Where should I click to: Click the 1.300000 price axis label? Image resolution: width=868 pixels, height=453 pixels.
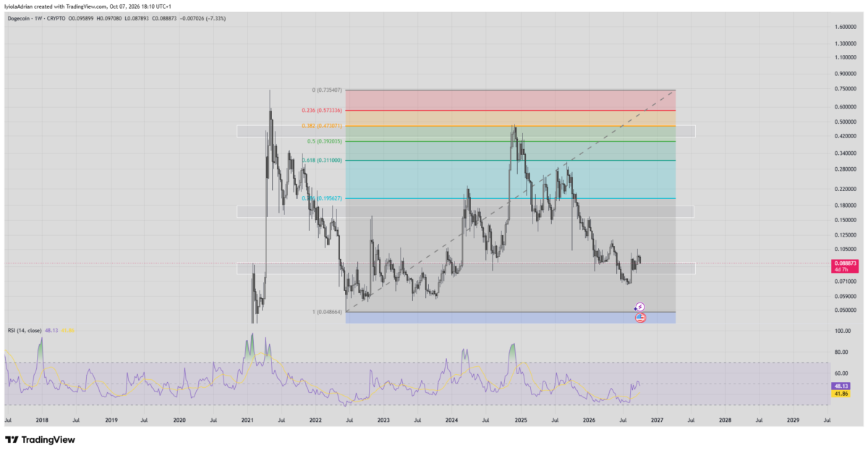click(x=846, y=43)
